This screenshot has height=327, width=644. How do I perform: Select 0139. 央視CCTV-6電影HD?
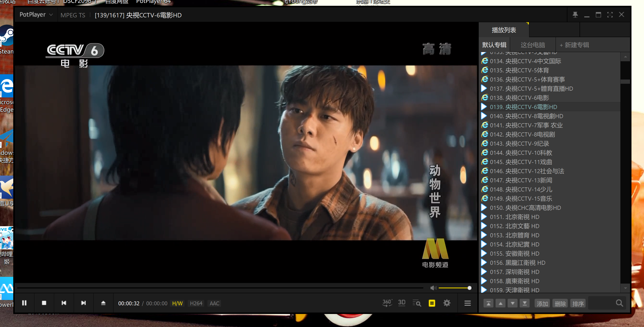[x=550, y=107]
